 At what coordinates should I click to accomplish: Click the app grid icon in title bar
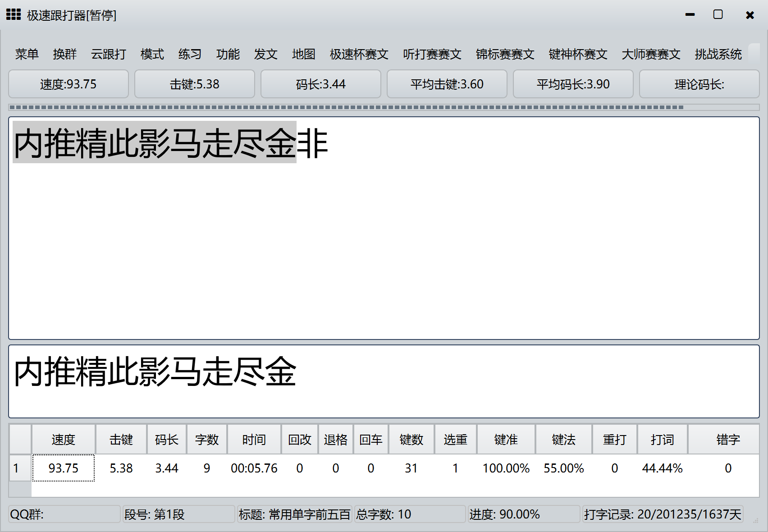14,14
